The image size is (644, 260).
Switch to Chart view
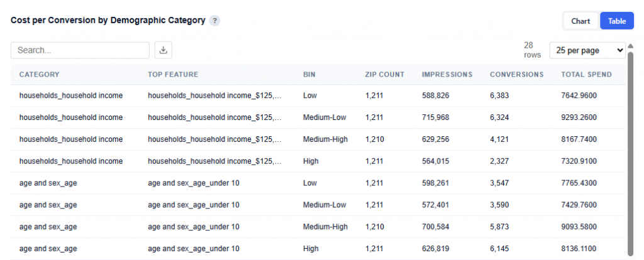click(x=580, y=21)
